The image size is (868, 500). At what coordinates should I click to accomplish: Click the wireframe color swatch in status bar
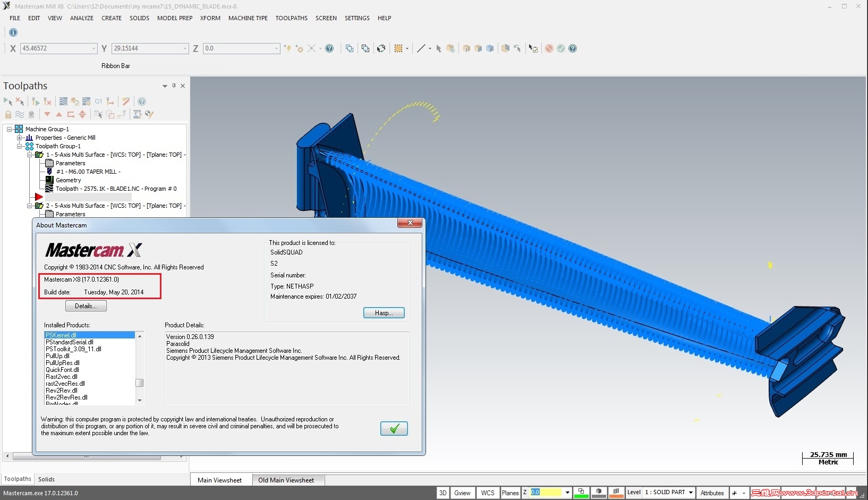pyautogui.click(x=581, y=493)
